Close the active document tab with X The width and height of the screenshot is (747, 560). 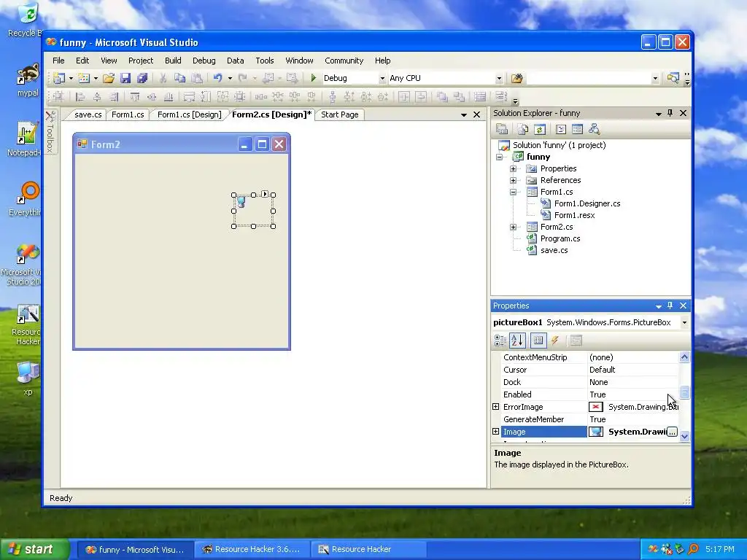pyautogui.click(x=476, y=114)
